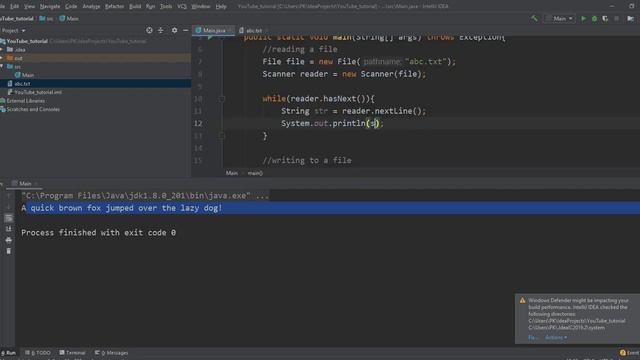The width and height of the screenshot is (640, 360).
Task: Open the Messages tool window
Action: pyautogui.click(x=111, y=353)
